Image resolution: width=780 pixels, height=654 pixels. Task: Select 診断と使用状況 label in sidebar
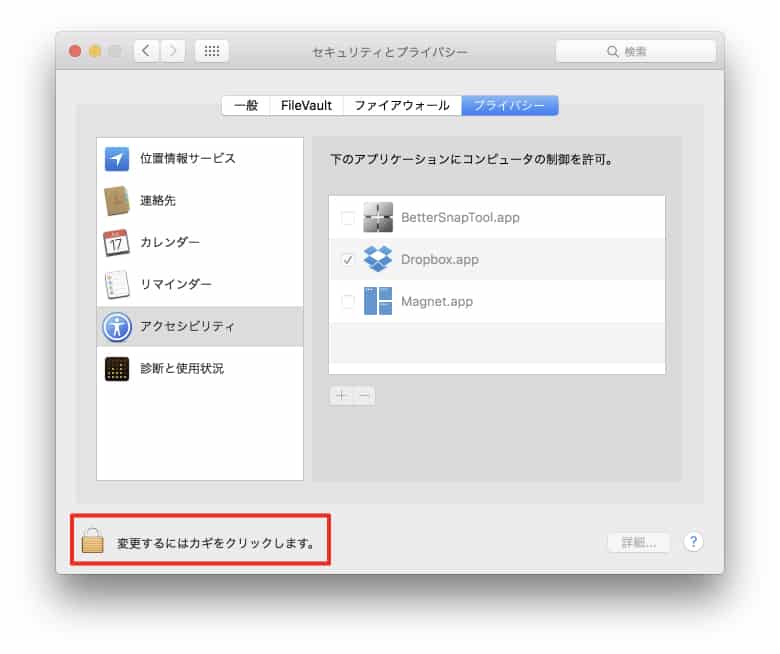[x=182, y=369]
